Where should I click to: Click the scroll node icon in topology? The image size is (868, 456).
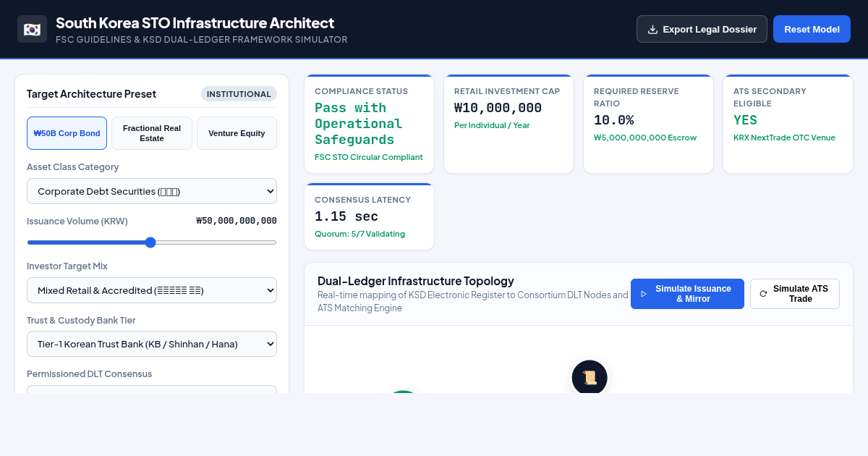coord(590,378)
